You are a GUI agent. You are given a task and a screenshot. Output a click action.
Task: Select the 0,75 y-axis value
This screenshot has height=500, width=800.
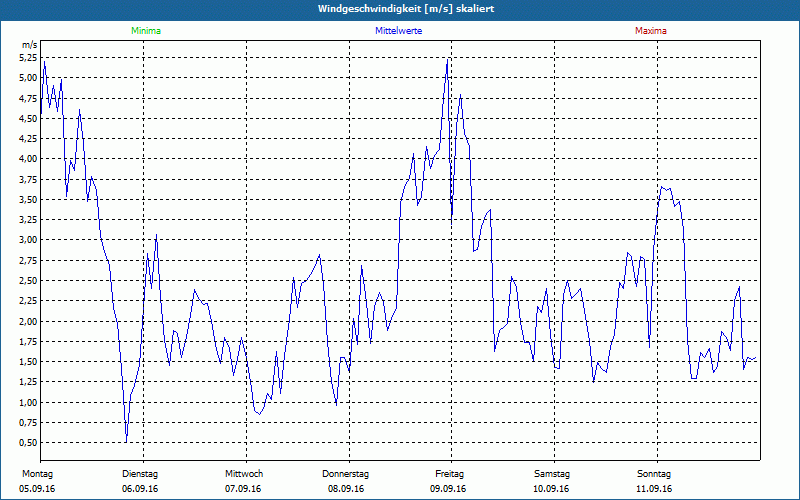(x=29, y=422)
